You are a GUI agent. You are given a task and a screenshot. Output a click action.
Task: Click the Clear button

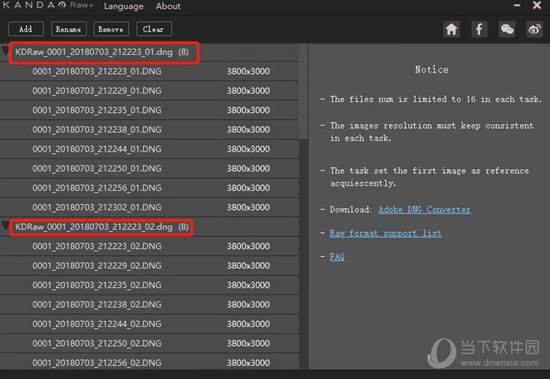154,29
